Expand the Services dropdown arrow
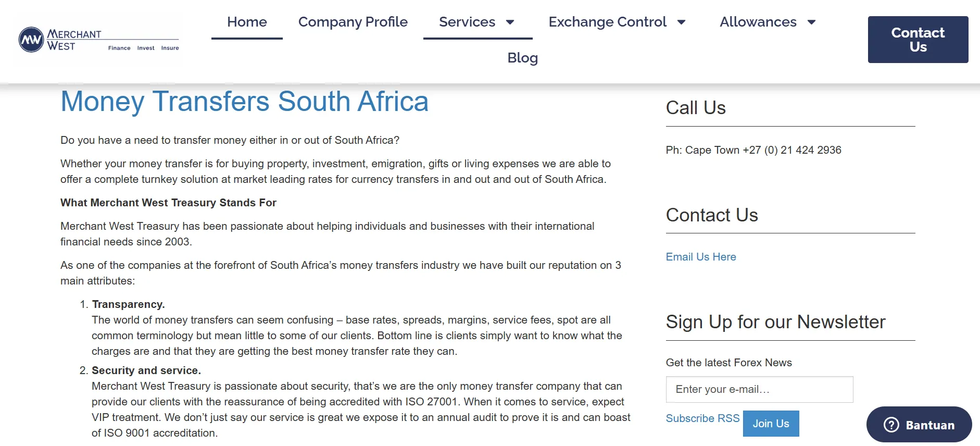The height and width of the screenshot is (446, 980). [510, 22]
